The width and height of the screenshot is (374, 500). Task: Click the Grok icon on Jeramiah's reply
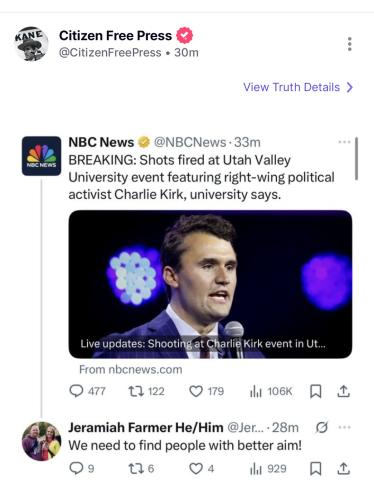(322, 427)
